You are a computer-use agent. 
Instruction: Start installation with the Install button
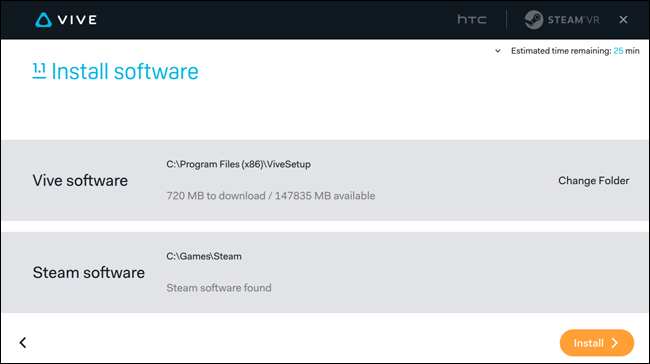point(597,343)
